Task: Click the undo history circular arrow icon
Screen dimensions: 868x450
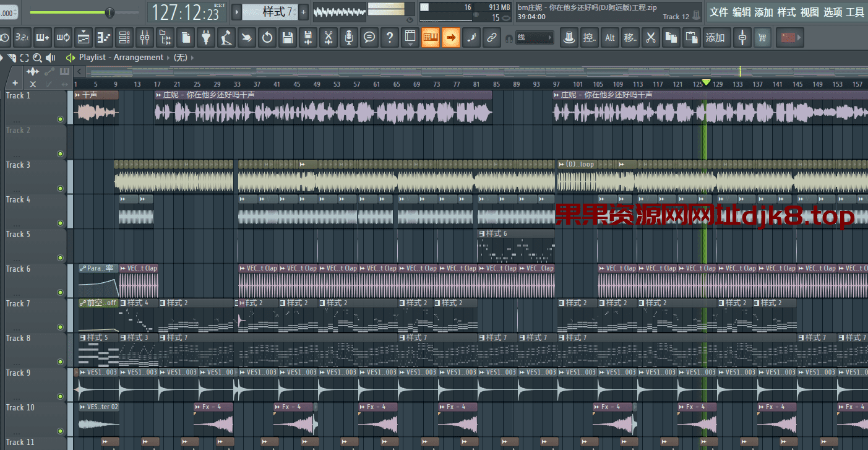Action: pos(267,38)
